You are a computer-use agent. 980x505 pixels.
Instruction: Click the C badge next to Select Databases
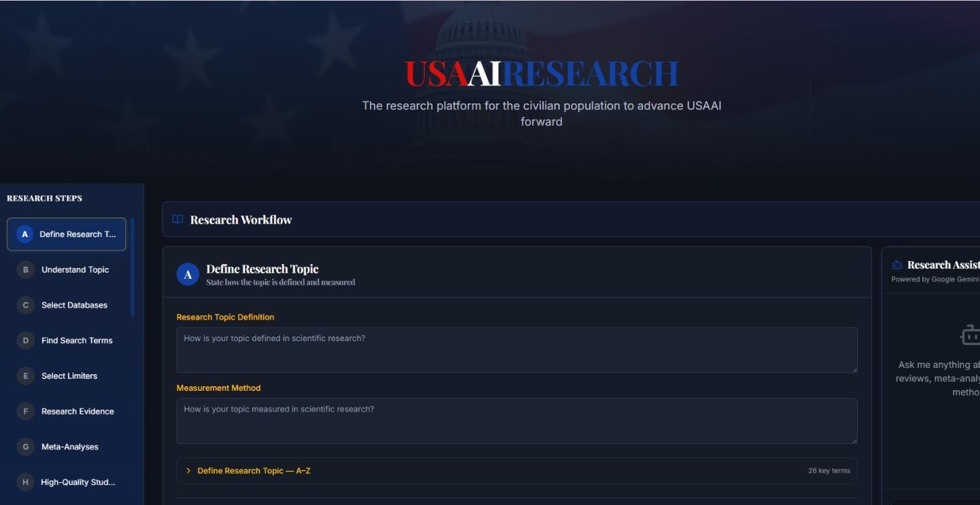click(x=25, y=305)
